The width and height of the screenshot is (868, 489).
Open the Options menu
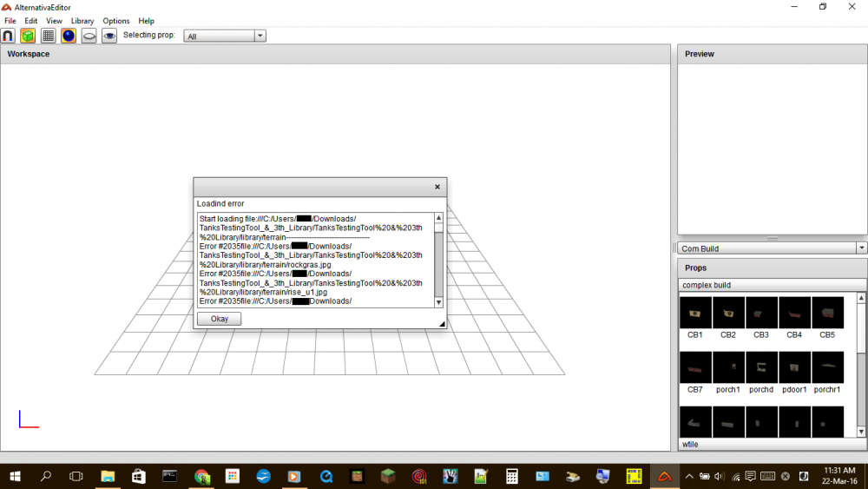click(116, 21)
